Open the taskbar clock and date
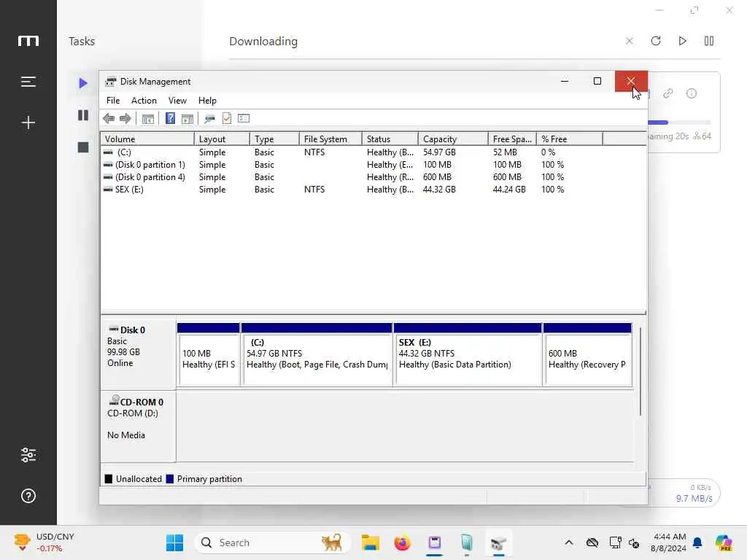Image resolution: width=747 pixels, height=560 pixels. click(x=670, y=542)
